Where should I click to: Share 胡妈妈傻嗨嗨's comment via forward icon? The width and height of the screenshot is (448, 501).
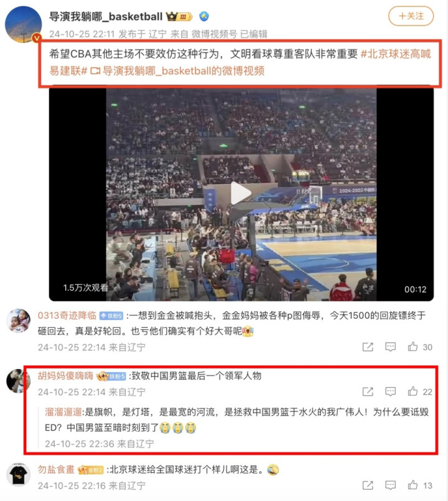pos(368,391)
